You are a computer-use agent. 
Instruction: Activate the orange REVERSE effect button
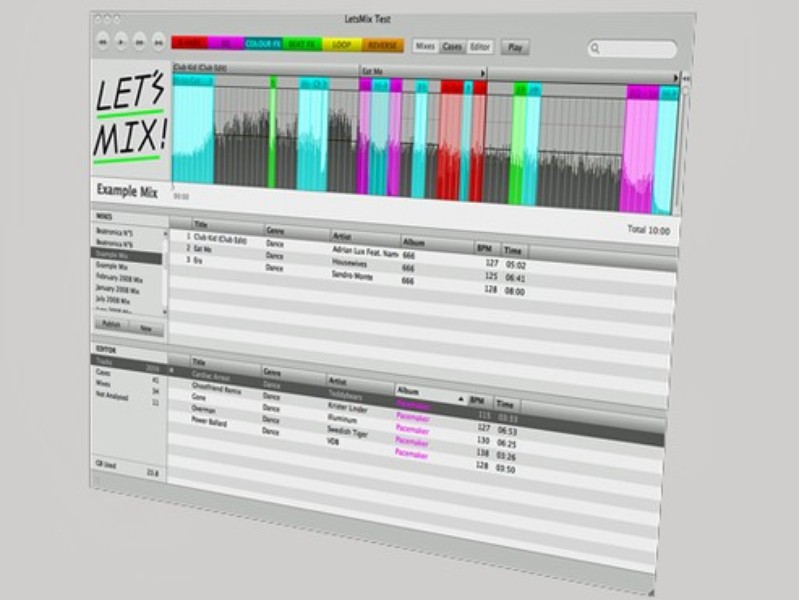383,45
